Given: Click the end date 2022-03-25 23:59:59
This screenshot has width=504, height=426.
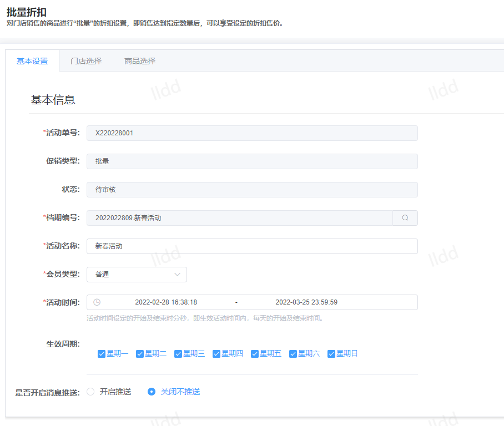Looking at the screenshot, I should (306, 302).
